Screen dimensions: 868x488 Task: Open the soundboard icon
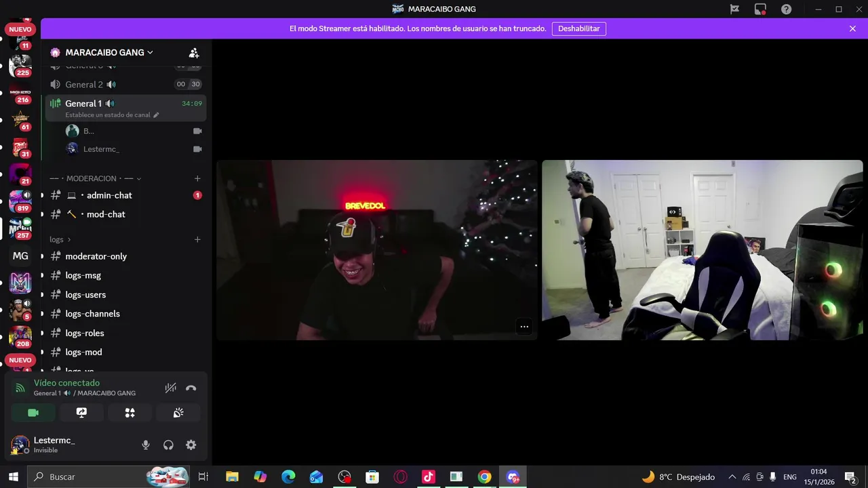tap(178, 413)
